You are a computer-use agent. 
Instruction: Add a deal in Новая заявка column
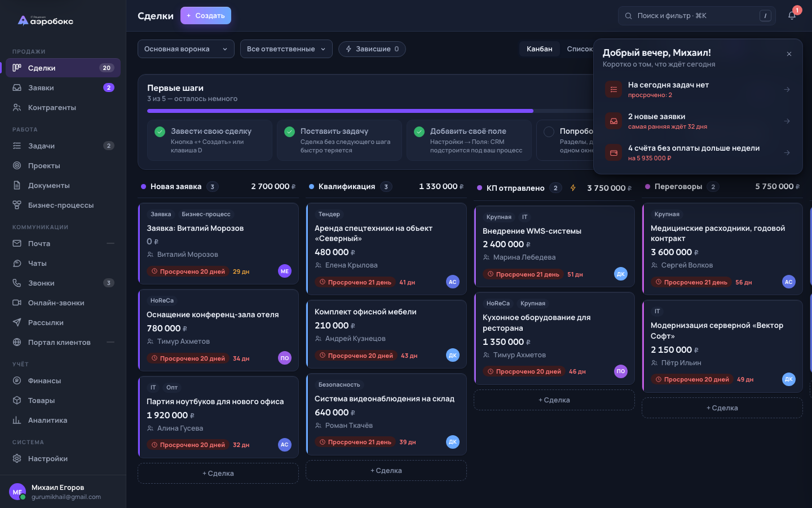click(x=218, y=474)
